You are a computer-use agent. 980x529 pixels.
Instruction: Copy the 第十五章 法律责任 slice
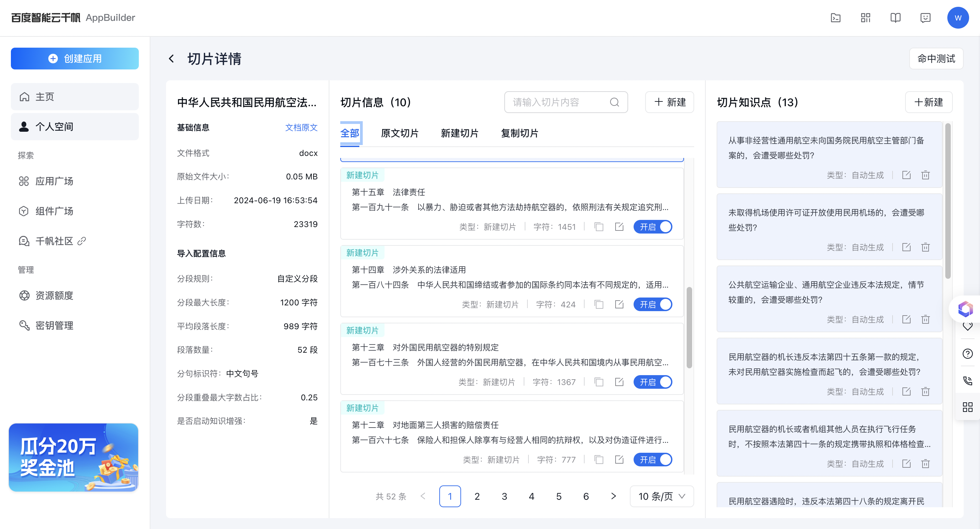click(599, 227)
